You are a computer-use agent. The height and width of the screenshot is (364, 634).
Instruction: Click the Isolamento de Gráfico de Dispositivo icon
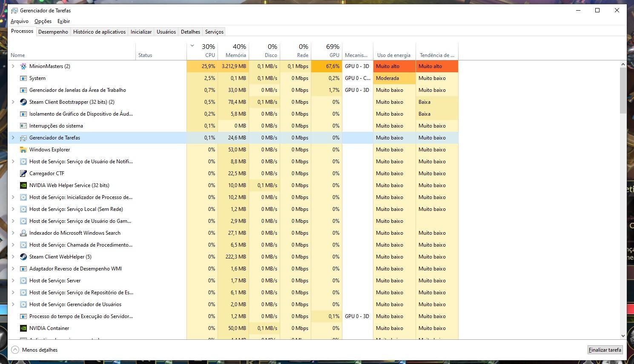click(23, 114)
